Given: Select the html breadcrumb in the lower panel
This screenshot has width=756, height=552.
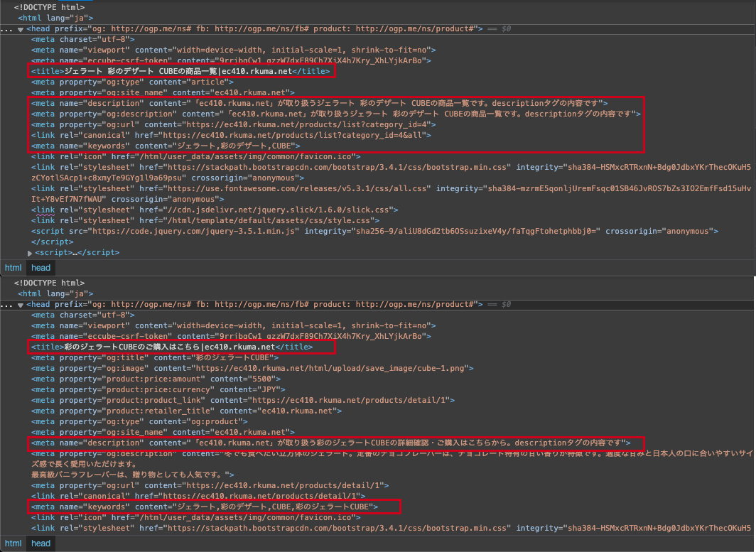Looking at the screenshot, I should tap(13, 543).
